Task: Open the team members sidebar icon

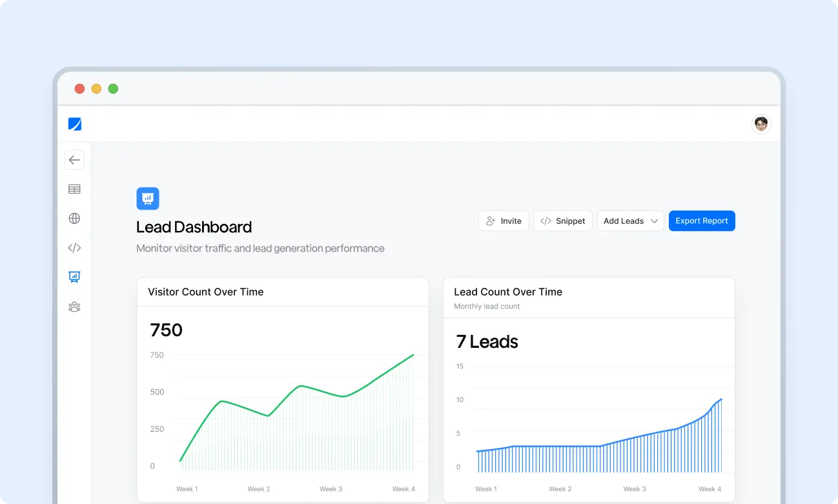Action: tap(74, 307)
